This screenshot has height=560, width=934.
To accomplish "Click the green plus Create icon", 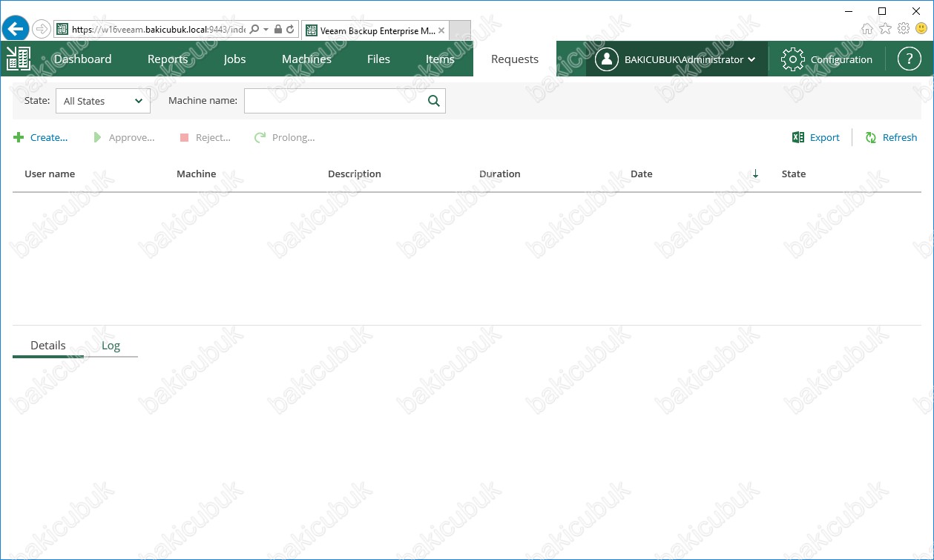I will pyautogui.click(x=19, y=138).
